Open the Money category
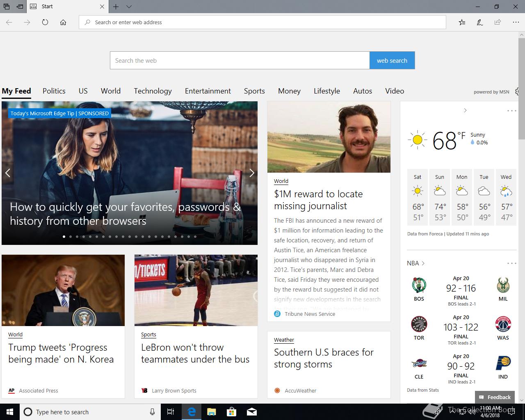525x420 pixels. pos(289,91)
